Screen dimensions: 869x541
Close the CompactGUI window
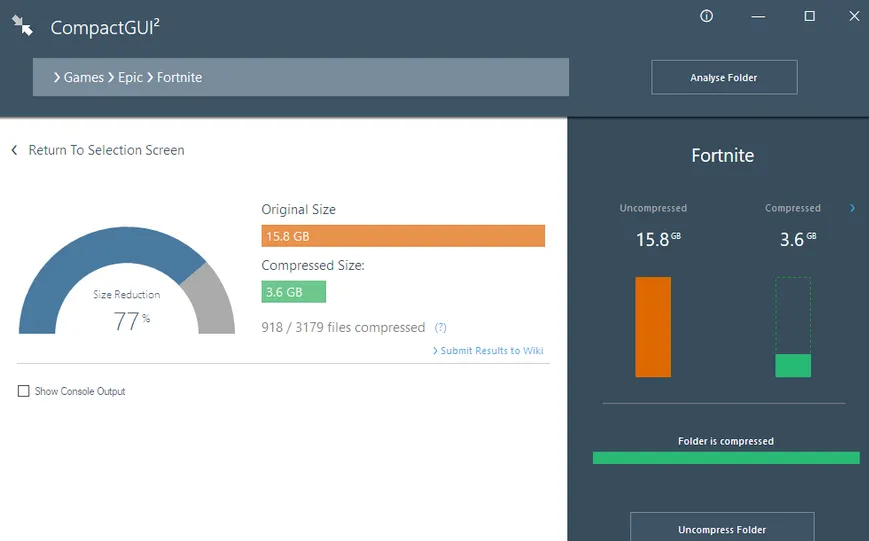pos(854,16)
